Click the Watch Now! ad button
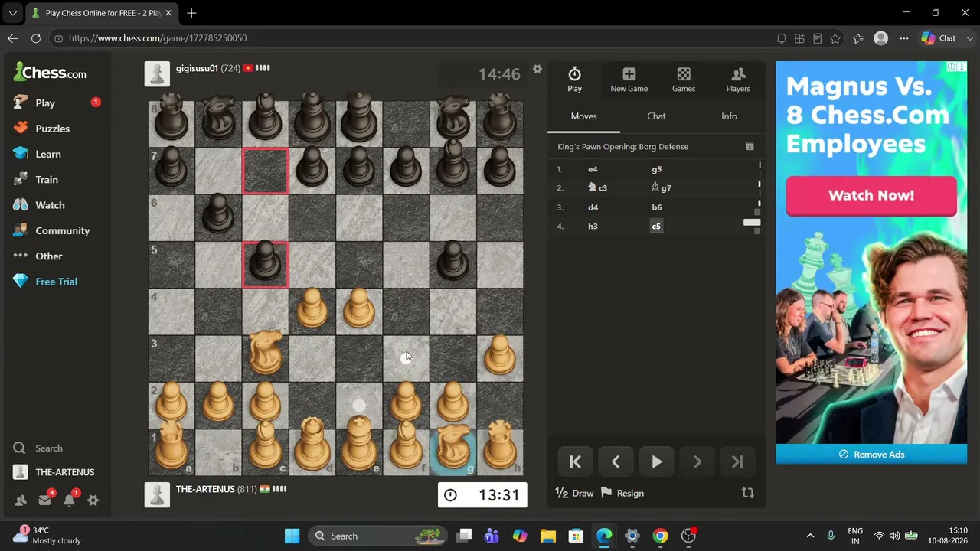This screenshot has width=980, height=551. [871, 195]
